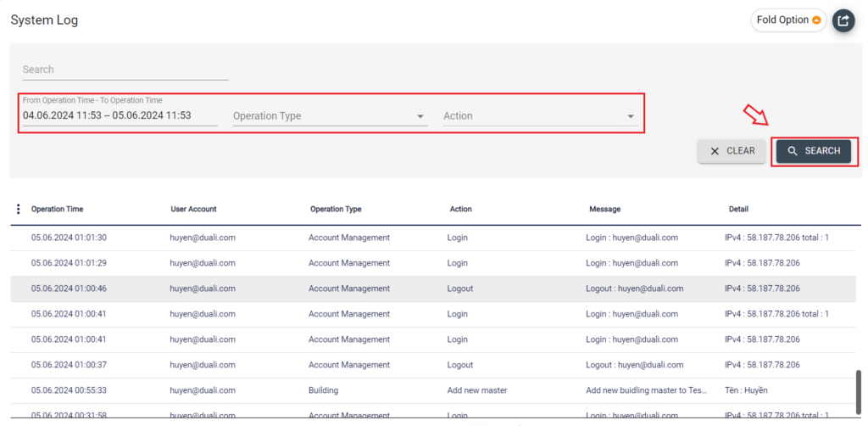Expand the Operation Type dropdown

[329, 116]
